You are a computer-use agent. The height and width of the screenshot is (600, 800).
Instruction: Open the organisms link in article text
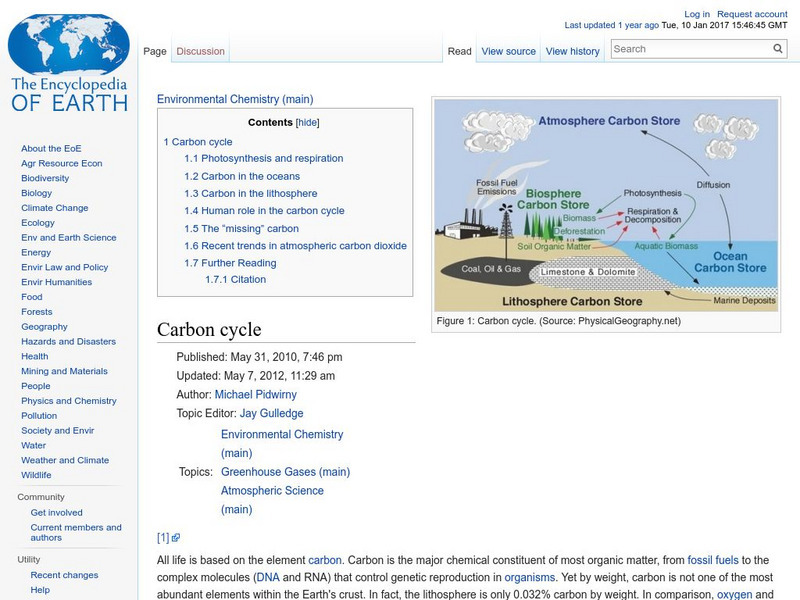(x=530, y=577)
